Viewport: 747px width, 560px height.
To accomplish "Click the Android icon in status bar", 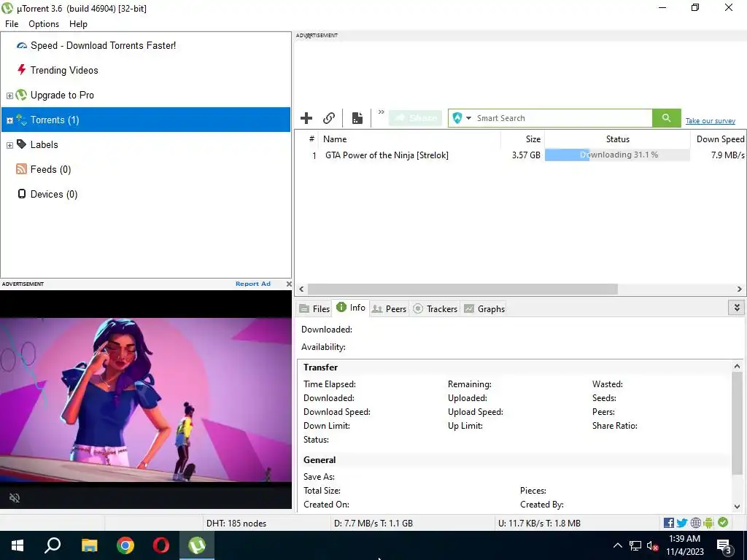I will pos(708,524).
